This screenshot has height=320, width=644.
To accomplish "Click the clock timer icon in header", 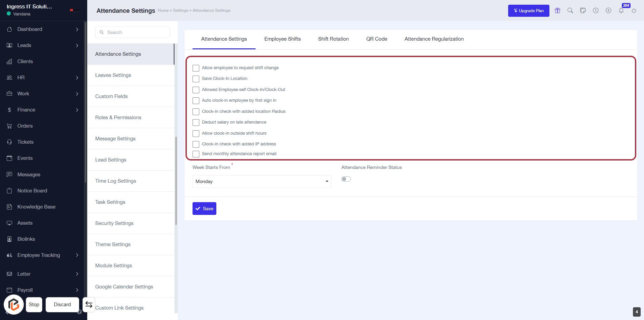I will click(596, 10).
